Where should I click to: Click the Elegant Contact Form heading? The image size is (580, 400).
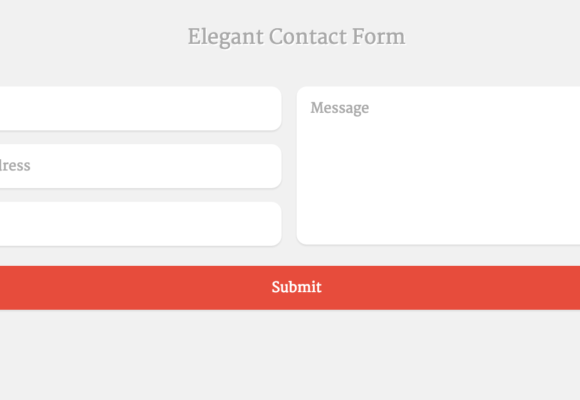(296, 37)
